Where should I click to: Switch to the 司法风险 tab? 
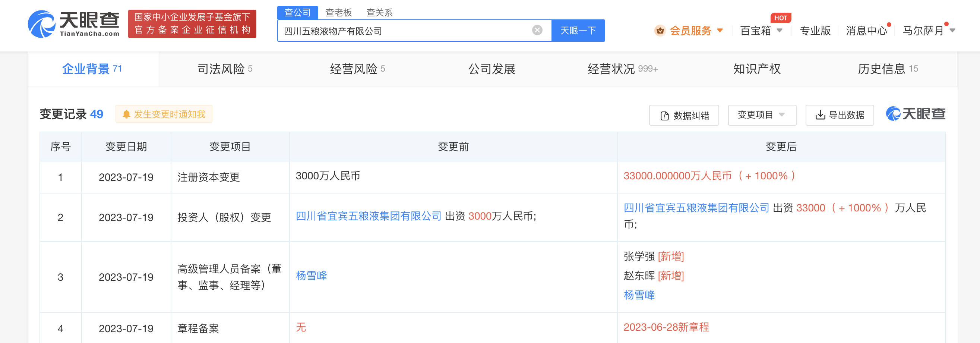click(x=223, y=69)
